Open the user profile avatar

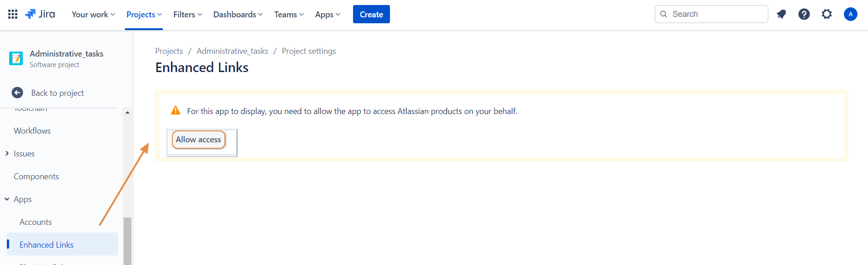(850, 14)
